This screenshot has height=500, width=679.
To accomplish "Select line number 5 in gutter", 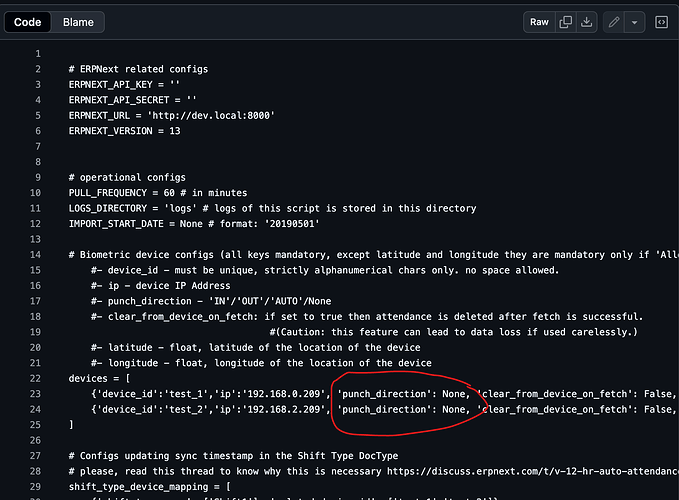I will click(38, 116).
